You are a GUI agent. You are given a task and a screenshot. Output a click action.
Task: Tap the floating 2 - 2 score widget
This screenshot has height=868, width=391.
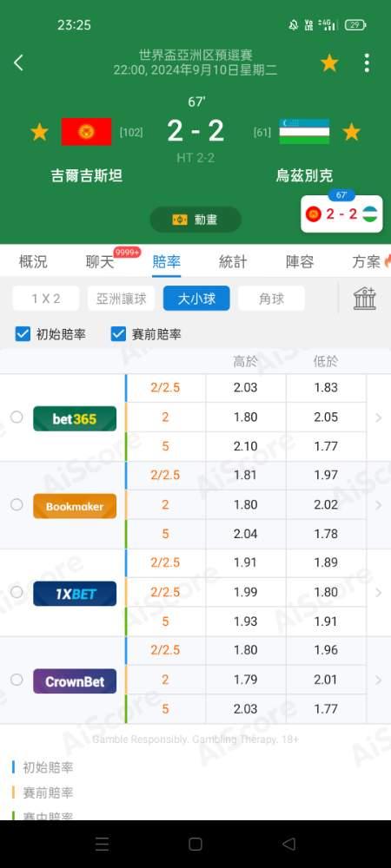click(341, 214)
